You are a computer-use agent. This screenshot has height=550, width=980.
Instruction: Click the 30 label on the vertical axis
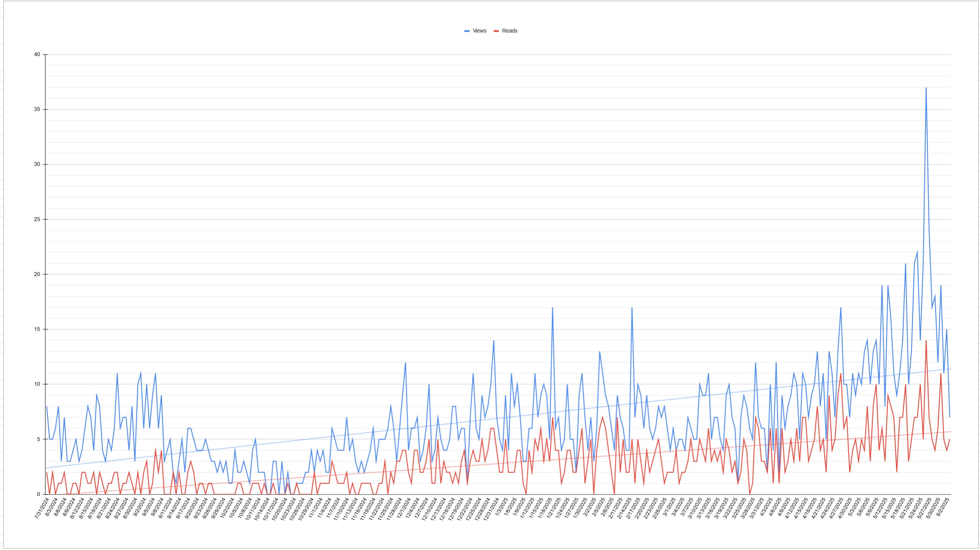pos(37,164)
